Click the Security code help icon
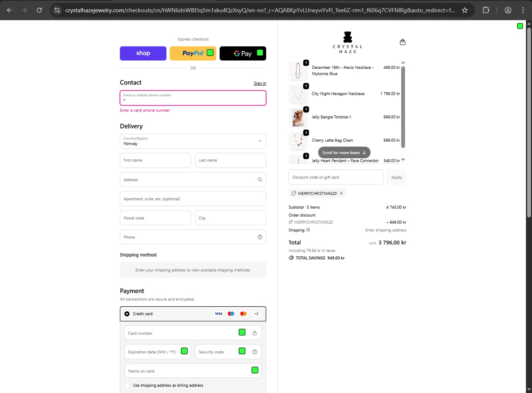This screenshot has height=393, width=532. point(255,352)
